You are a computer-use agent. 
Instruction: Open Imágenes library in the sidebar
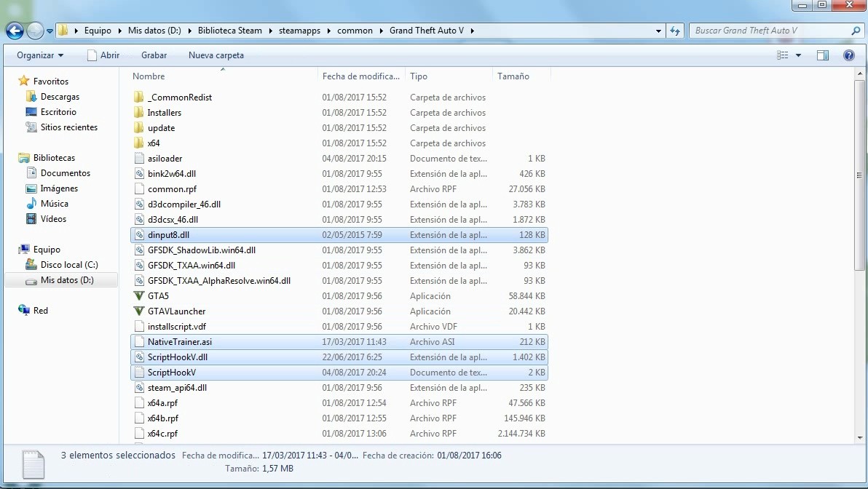(x=59, y=188)
